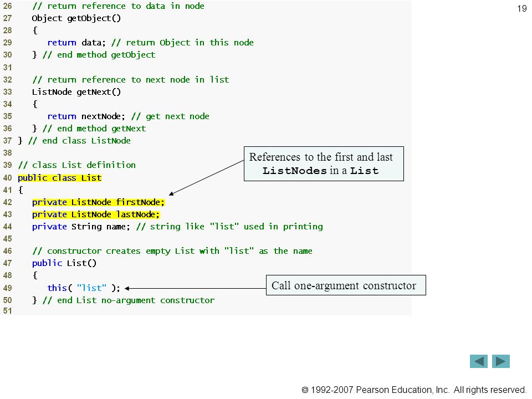Click '// end method getObject' comment

point(99,55)
